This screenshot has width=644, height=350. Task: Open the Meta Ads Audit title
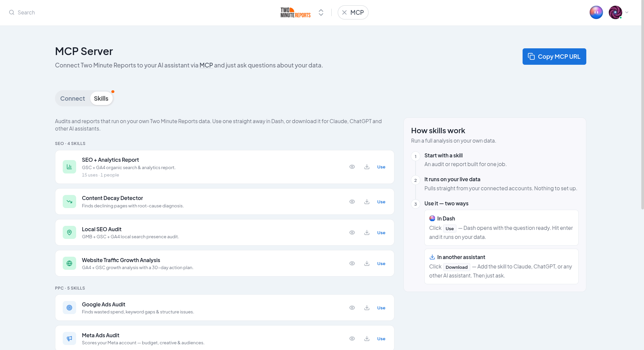point(101,335)
